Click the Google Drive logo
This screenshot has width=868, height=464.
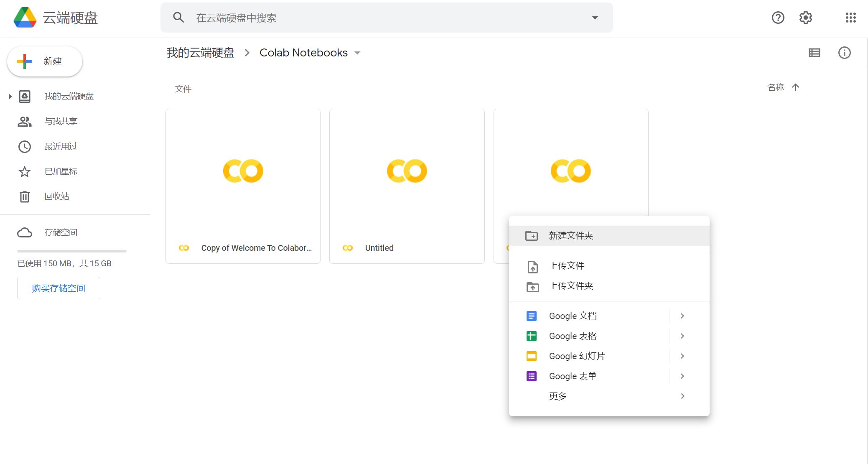click(25, 18)
